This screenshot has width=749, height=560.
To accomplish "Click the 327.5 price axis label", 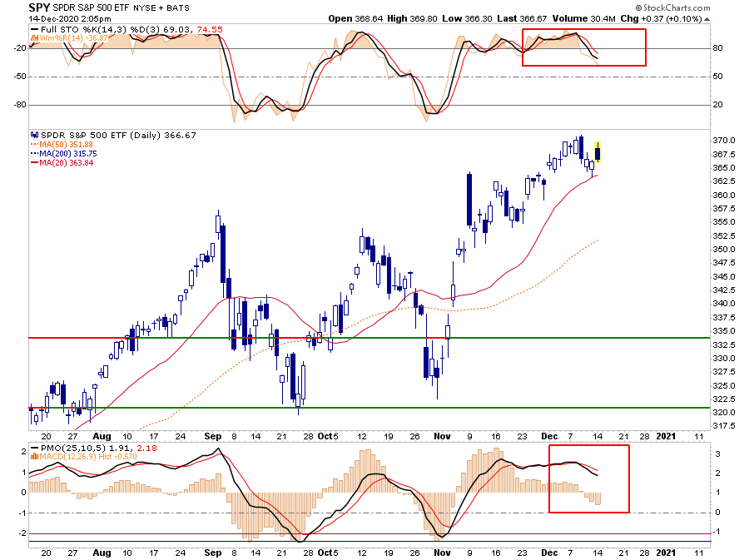I will click(724, 372).
